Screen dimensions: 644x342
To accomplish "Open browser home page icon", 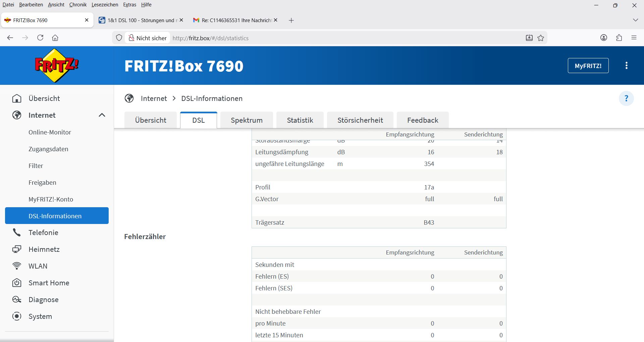I will pos(55,38).
